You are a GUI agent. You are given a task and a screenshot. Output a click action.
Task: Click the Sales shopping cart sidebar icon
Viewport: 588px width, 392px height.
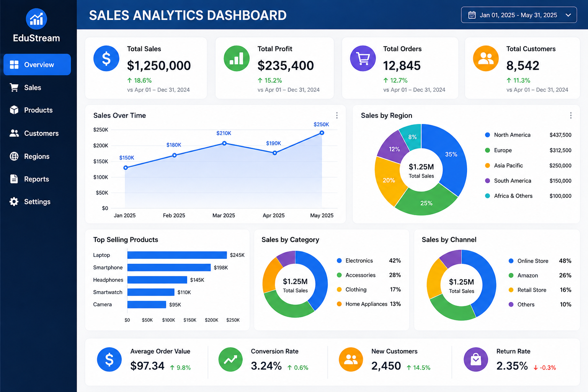click(14, 88)
